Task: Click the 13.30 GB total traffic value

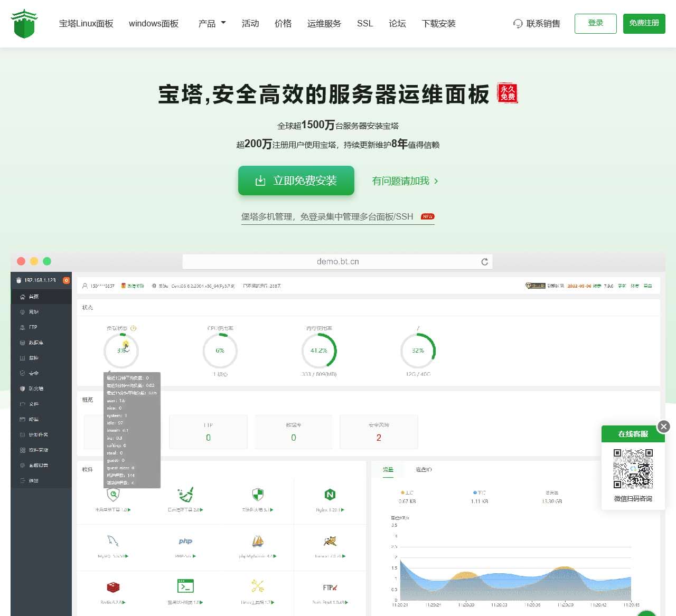Action: (552, 501)
